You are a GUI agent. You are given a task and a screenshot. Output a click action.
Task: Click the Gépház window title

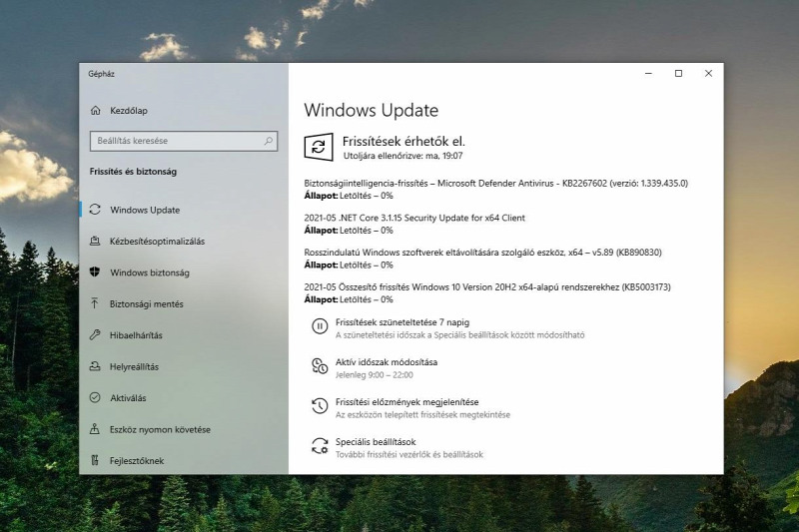pyautogui.click(x=101, y=74)
